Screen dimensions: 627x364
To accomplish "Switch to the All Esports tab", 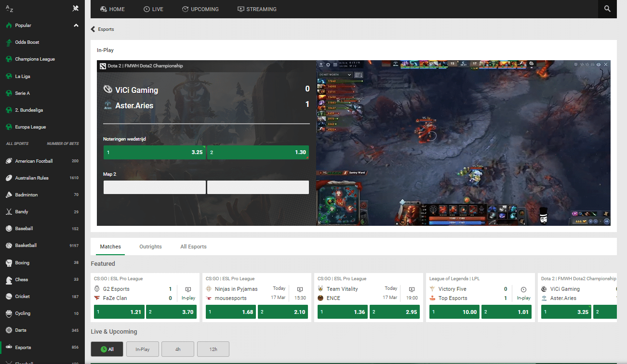I will click(x=193, y=247).
